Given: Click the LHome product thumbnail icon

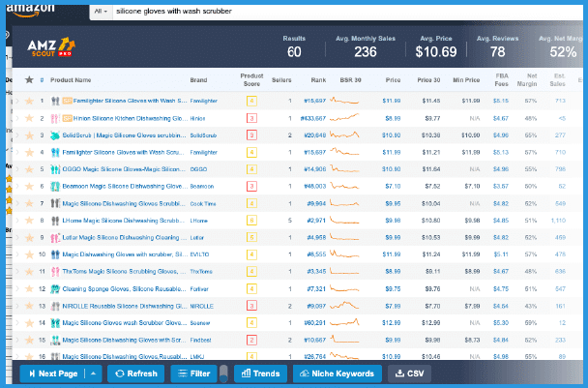Looking at the screenshot, I should (x=55, y=221).
